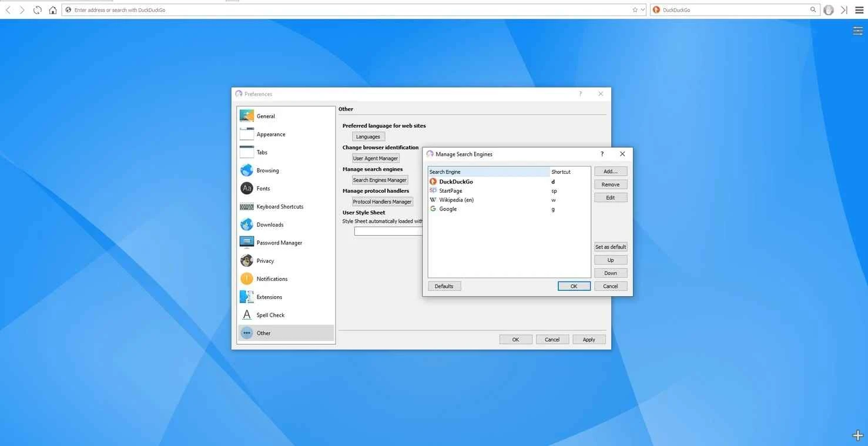Image resolution: width=868 pixels, height=446 pixels.
Task: Go to Downloads preferences
Action: click(286, 224)
